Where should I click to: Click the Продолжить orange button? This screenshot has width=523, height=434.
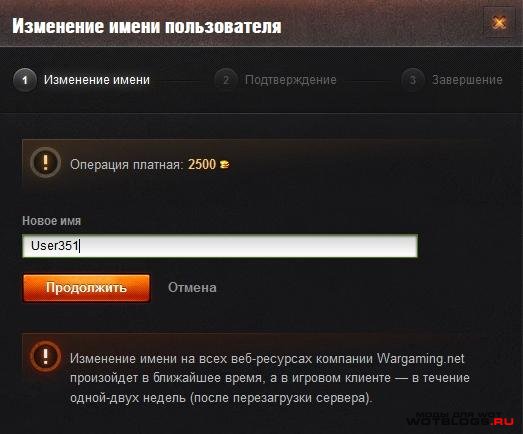tap(86, 288)
